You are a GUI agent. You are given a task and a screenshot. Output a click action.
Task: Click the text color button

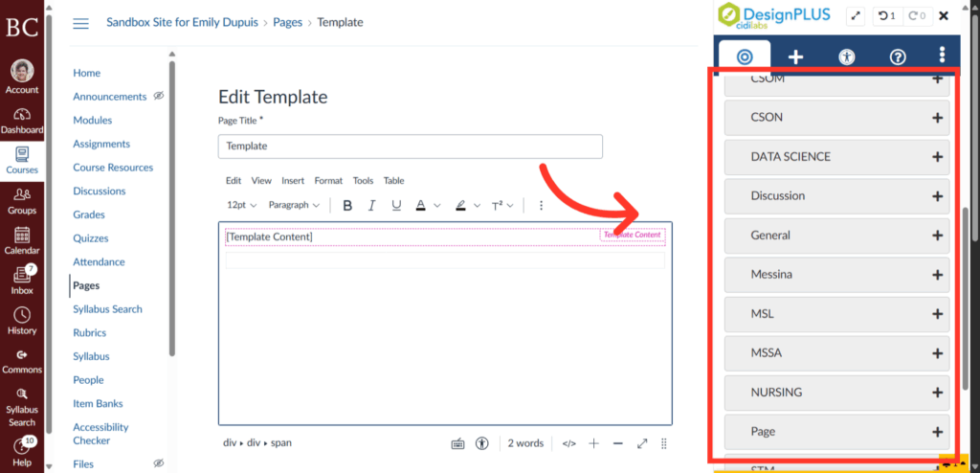tap(421, 205)
